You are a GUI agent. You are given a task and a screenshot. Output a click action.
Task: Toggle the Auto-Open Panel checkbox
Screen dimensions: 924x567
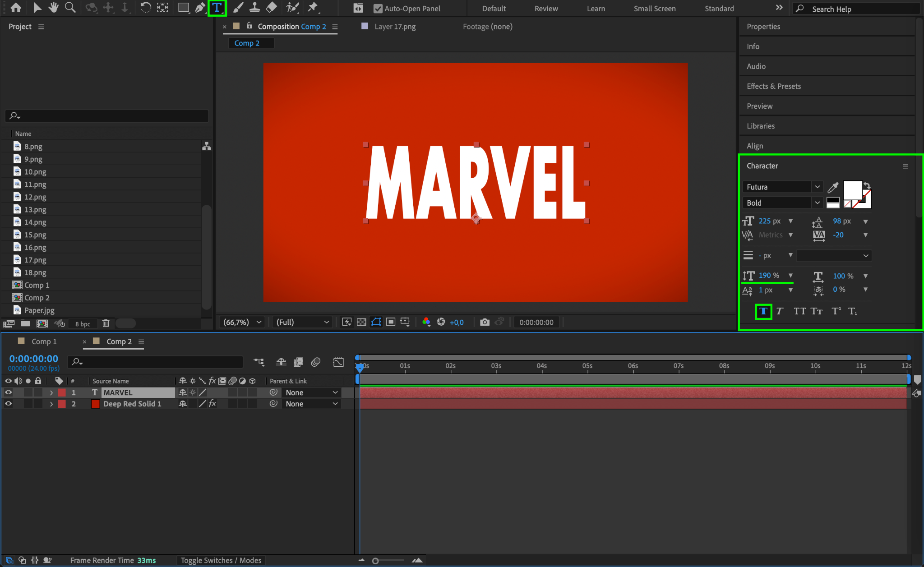(378, 9)
